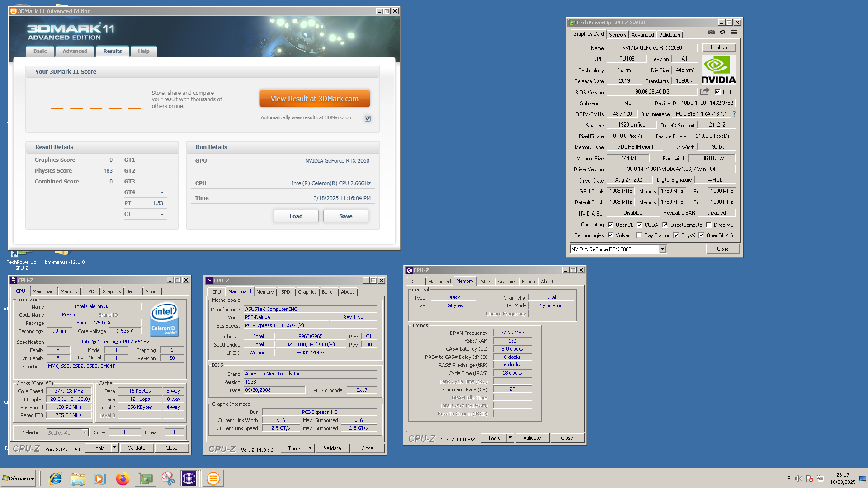Open the Validation tab in GPU-Z
Image resolution: width=868 pixels, height=488 pixels.
point(669,35)
